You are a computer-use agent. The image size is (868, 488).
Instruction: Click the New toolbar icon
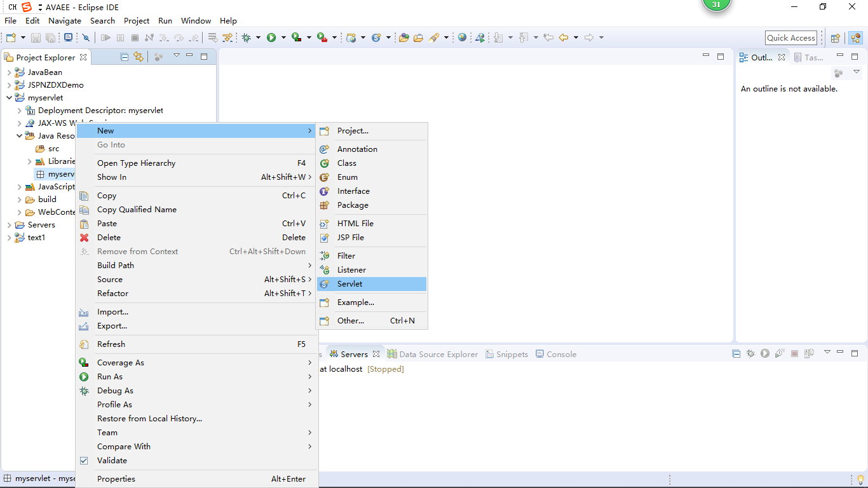[11, 37]
